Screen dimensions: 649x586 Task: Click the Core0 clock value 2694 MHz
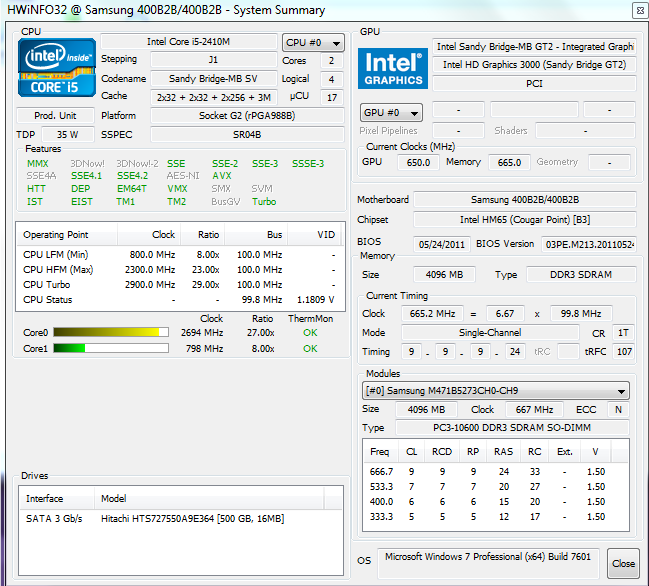click(202, 332)
